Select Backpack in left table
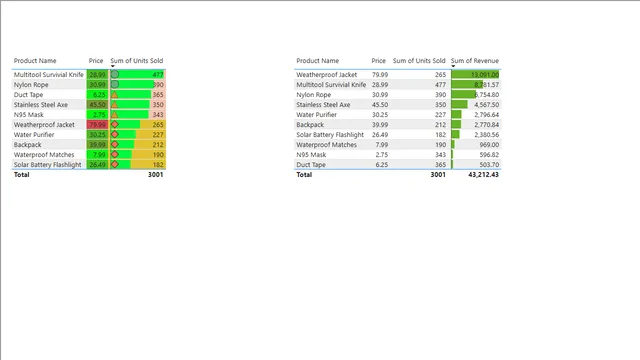 tap(27, 144)
